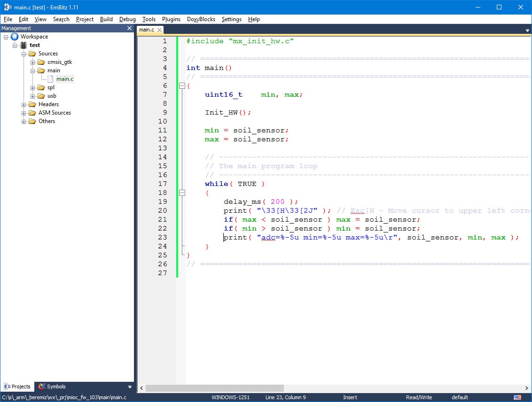Expand the ASM Sources tree node

[x=24, y=113]
